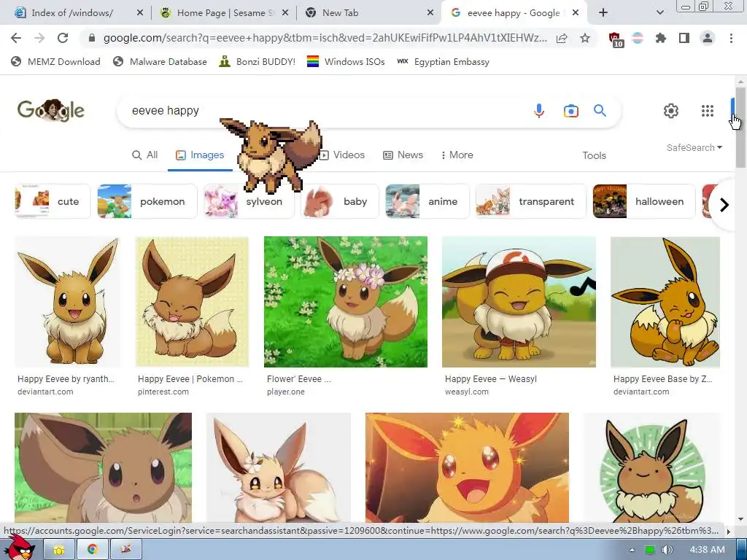Click the eevee happy search input
The image size is (747, 560).
point(324,111)
